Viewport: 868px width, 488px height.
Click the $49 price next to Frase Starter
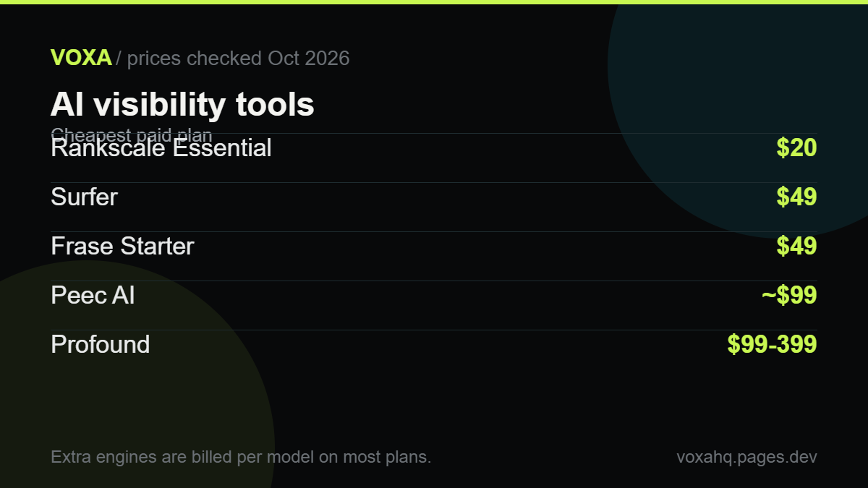796,246
